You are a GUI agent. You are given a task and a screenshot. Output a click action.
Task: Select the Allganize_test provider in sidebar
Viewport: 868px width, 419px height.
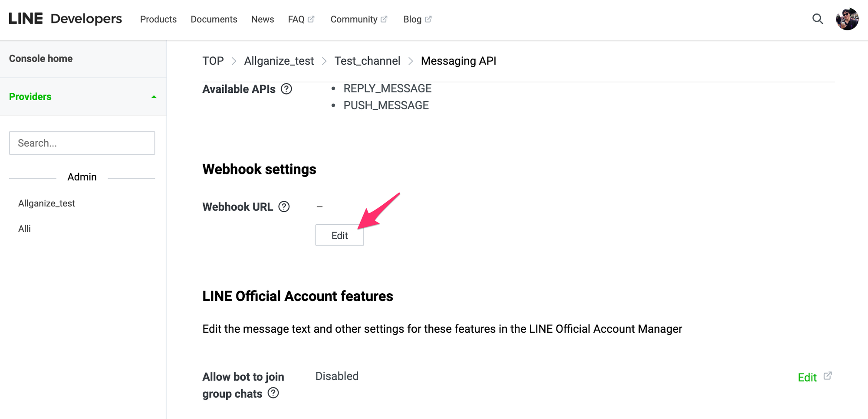pyautogui.click(x=46, y=203)
